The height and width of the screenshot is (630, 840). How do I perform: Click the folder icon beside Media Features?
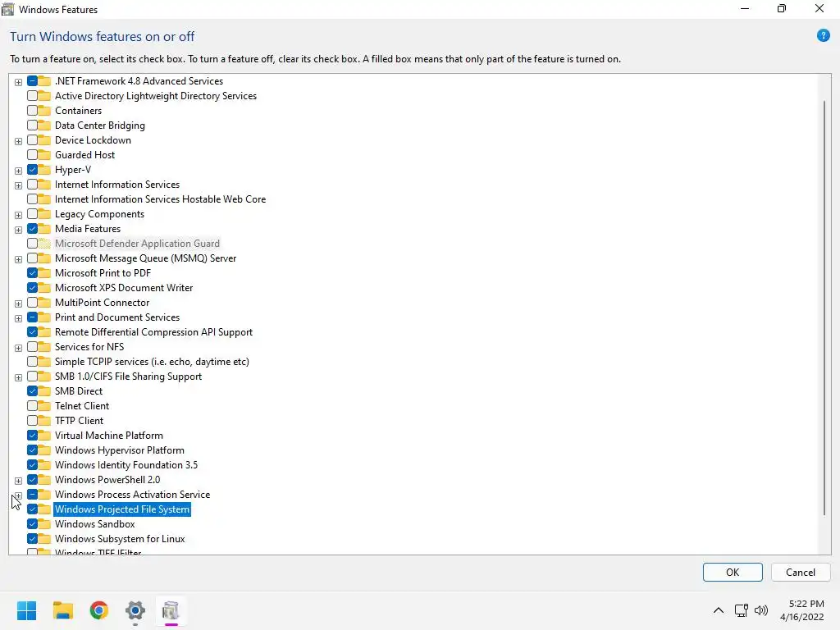pyautogui.click(x=45, y=229)
